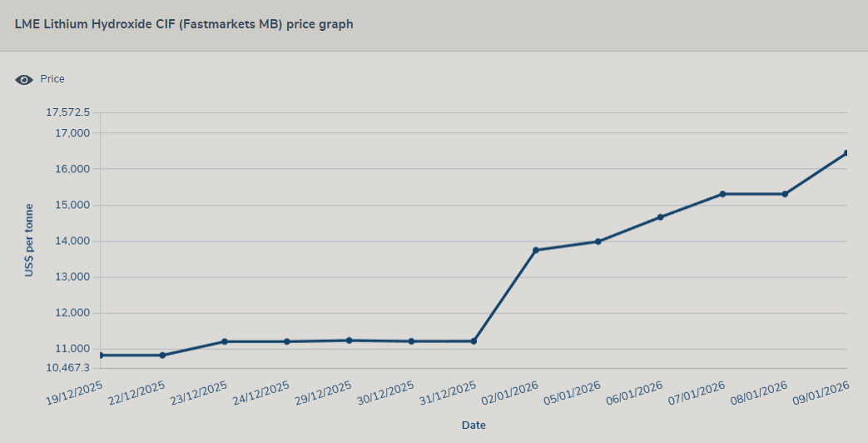Click the 23/12/2025 price data point
The width and height of the screenshot is (868, 443).
coord(225,341)
